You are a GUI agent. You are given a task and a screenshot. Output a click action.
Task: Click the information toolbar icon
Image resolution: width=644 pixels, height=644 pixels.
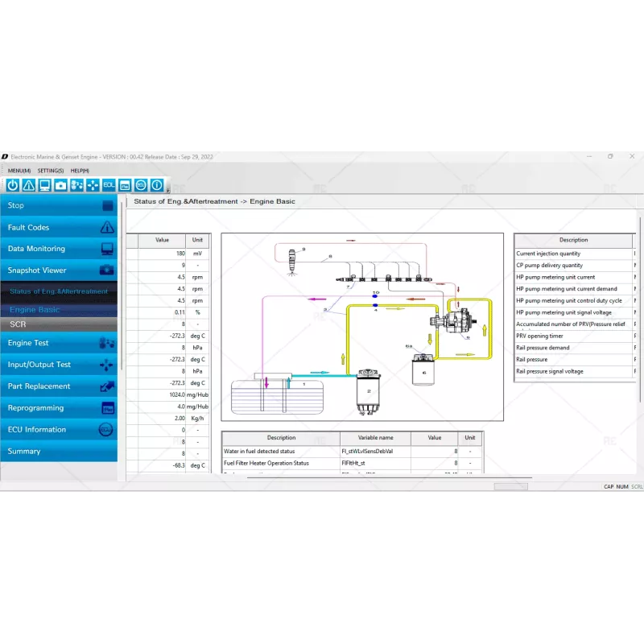157,185
